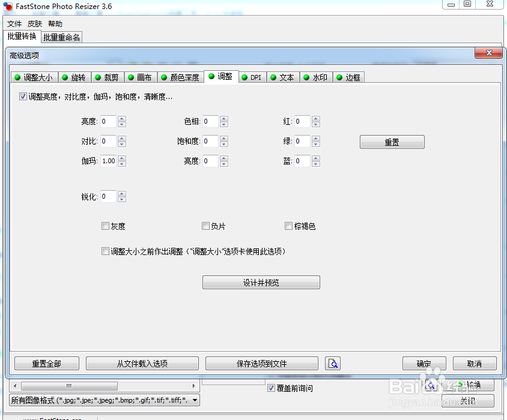Click the 锐化 sharpen input field
The width and height of the screenshot is (507, 420).
[x=109, y=196]
